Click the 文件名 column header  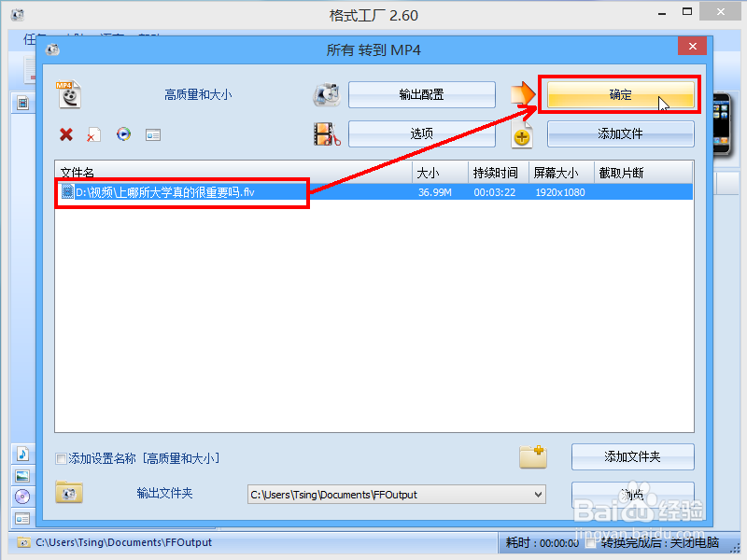tap(233, 173)
